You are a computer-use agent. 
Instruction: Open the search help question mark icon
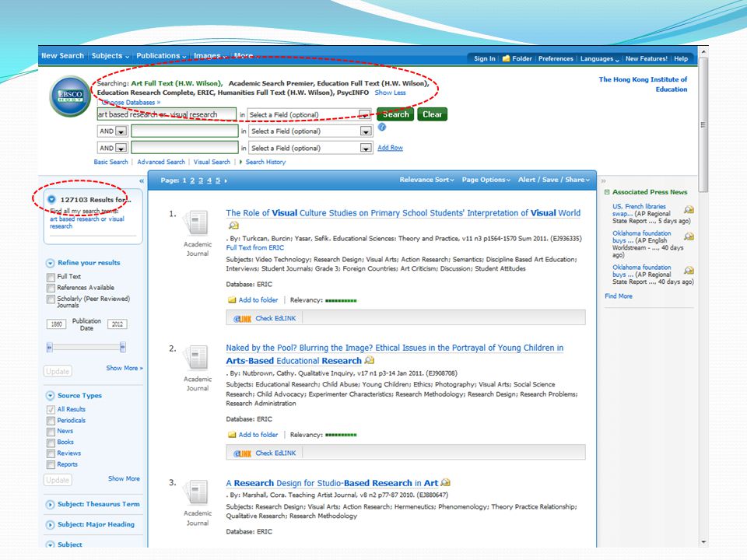click(381, 127)
